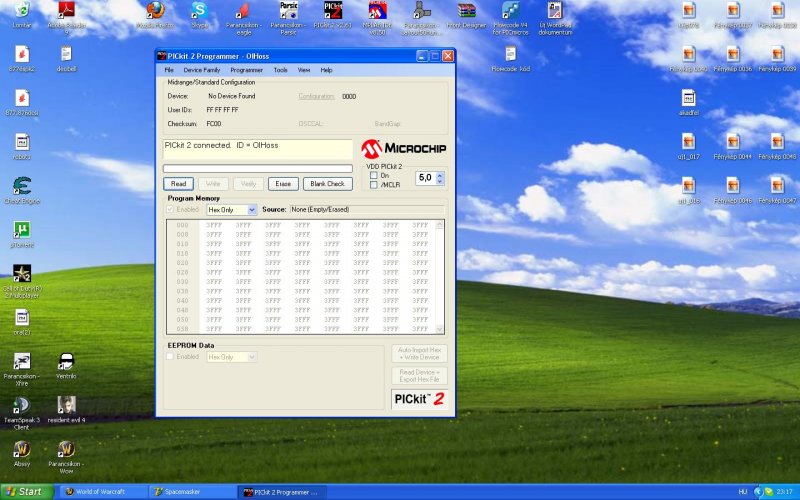The height and width of the screenshot is (500, 800).
Task: Click the EEPROM Data Enabled checkbox
Action: coord(170,357)
